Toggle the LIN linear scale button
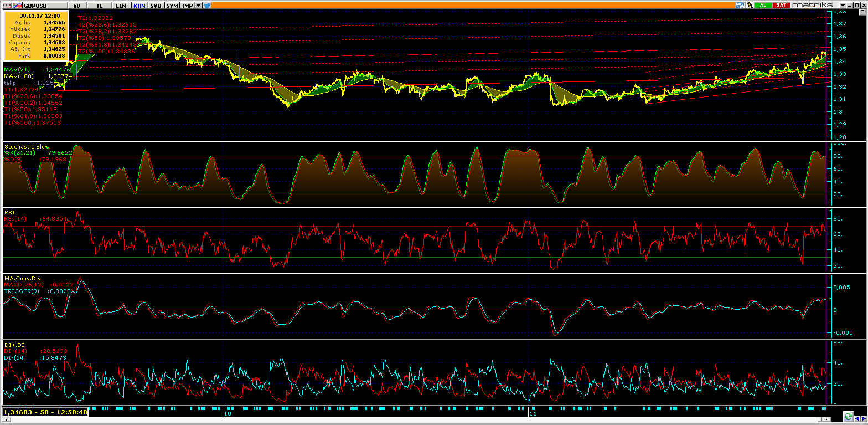 click(121, 5)
